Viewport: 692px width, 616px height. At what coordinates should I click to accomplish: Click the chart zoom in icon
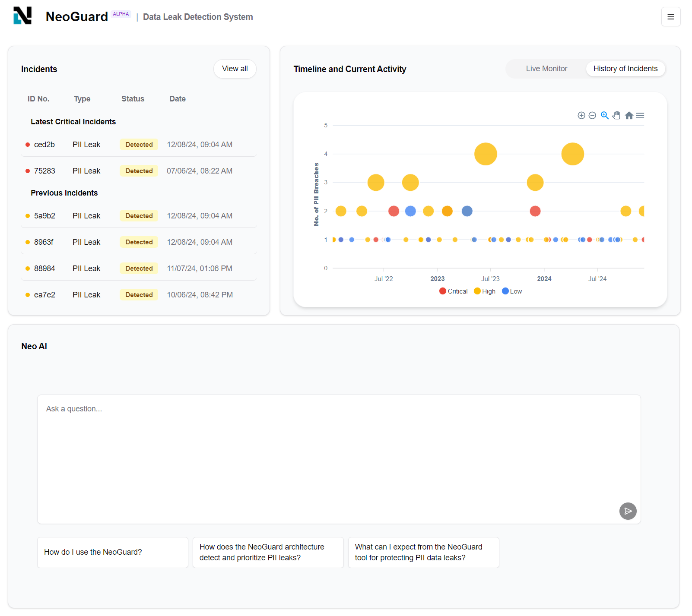tap(581, 115)
